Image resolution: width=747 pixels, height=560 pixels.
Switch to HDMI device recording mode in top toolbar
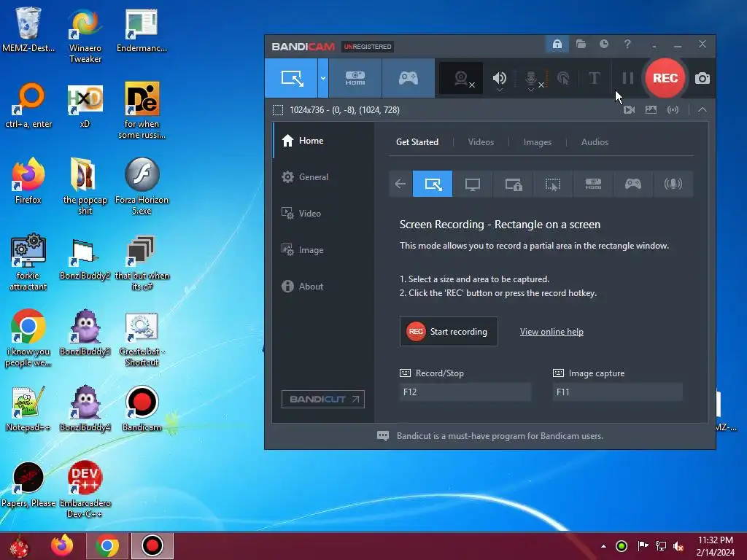click(355, 78)
